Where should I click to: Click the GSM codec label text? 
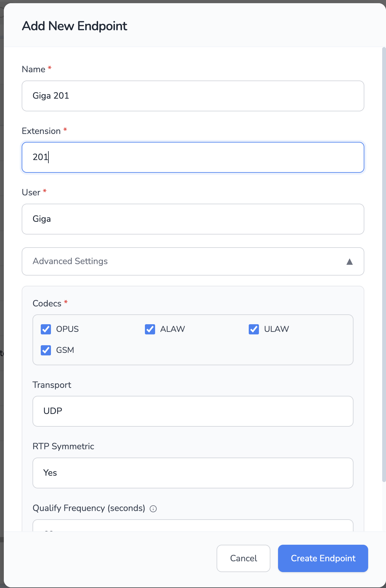point(65,350)
